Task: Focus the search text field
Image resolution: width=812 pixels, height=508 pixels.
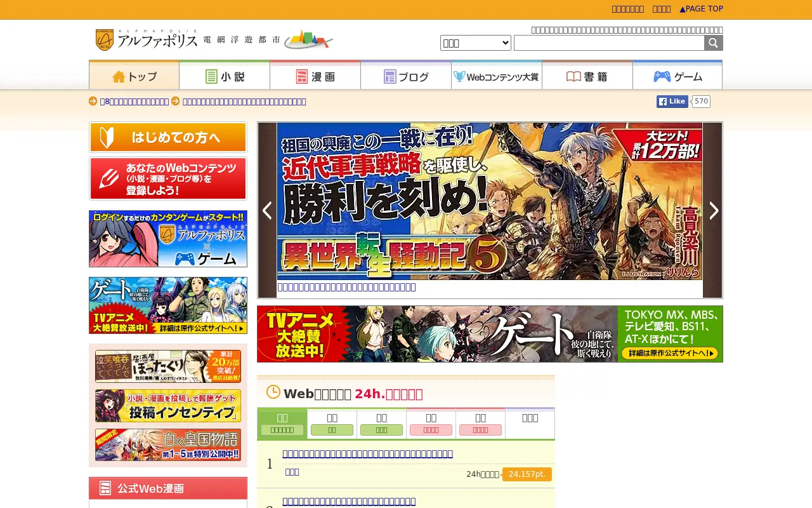Action: [609, 43]
